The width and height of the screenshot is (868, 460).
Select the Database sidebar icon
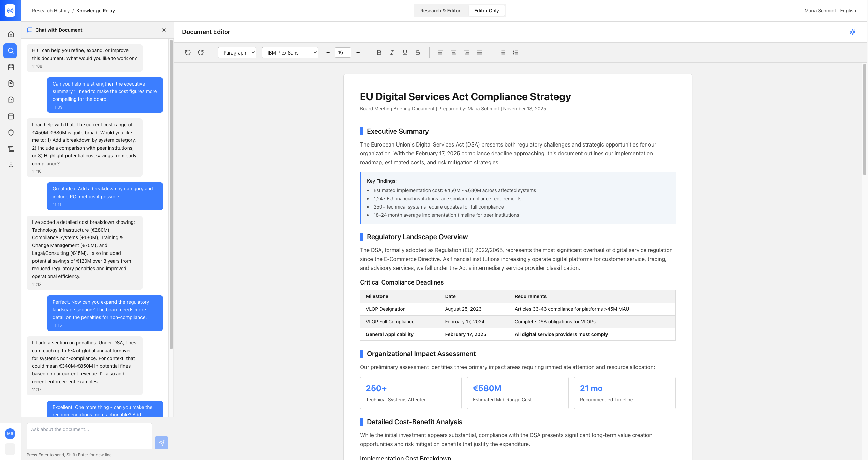(10, 67)
